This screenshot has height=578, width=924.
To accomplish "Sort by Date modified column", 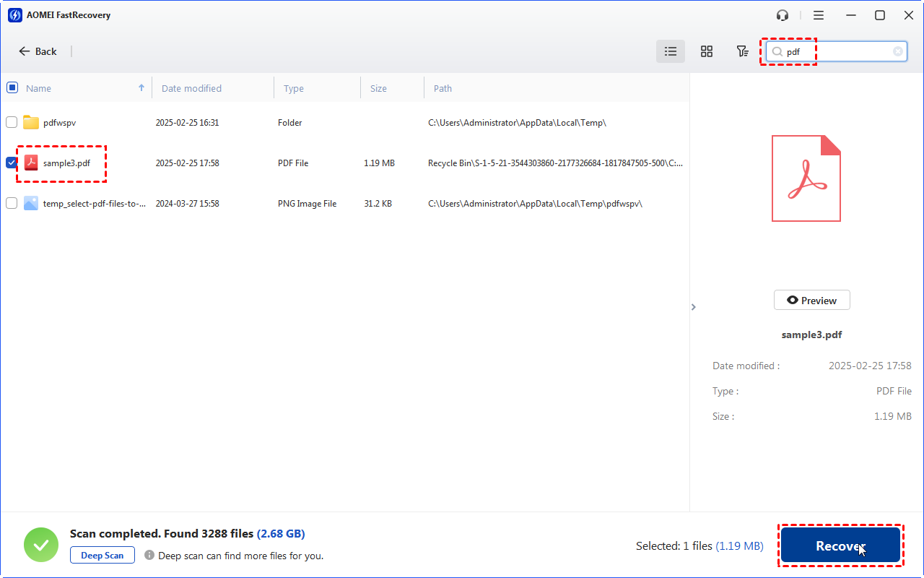I will [191, 88].
